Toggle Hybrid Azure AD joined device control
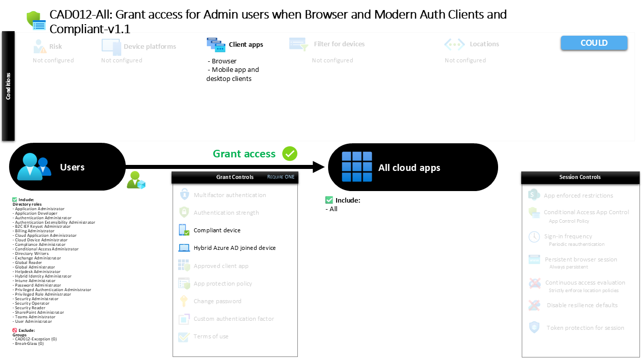This screenshot has width=644, height=362. pyautogui.click(x=184, y=247)
